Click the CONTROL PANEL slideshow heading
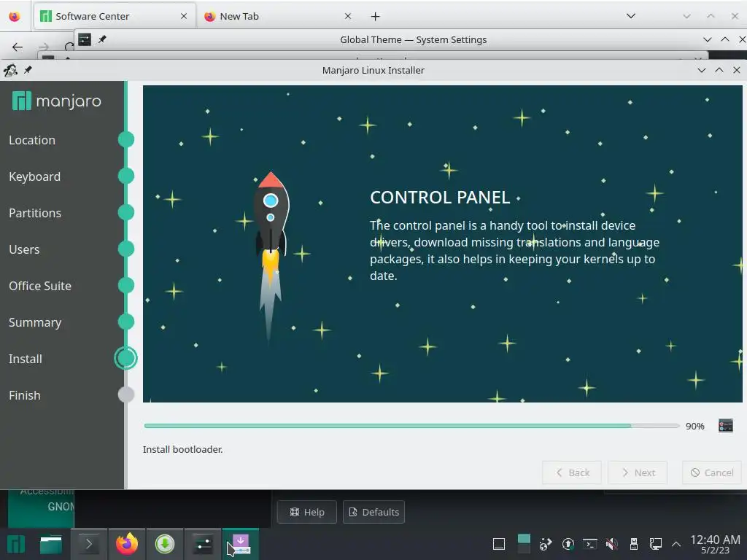Viewport: 747px width, 560px height. pyautogui.click(x=440, y=197)
